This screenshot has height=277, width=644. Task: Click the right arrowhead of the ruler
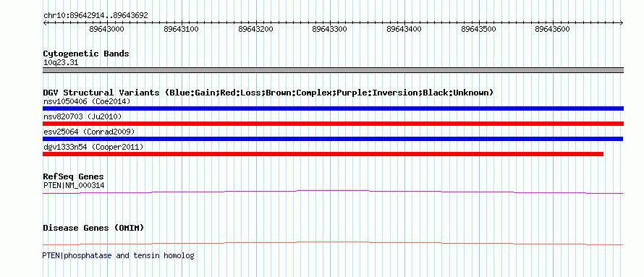coord(622,22)
